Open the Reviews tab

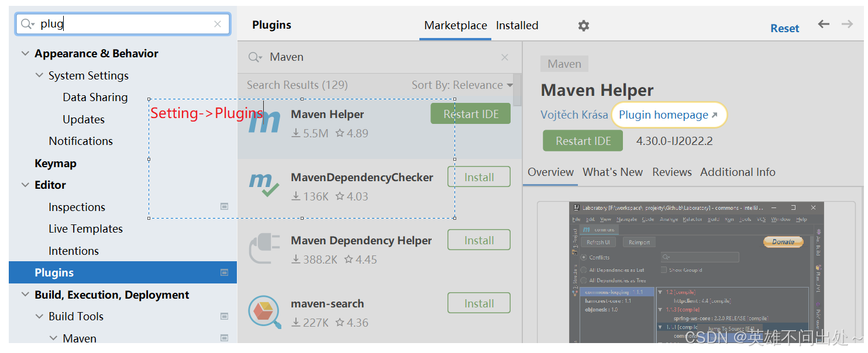[x=672, y=172]
